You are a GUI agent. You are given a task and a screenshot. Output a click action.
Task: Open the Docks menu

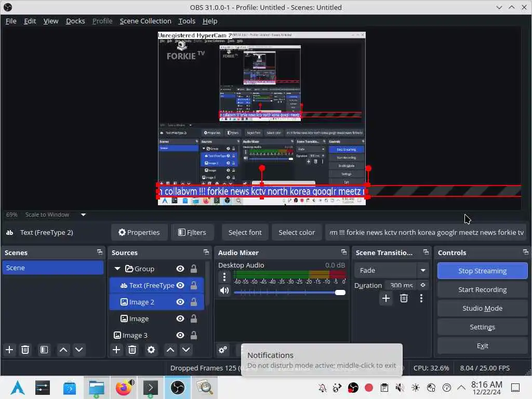pos(75,21)
